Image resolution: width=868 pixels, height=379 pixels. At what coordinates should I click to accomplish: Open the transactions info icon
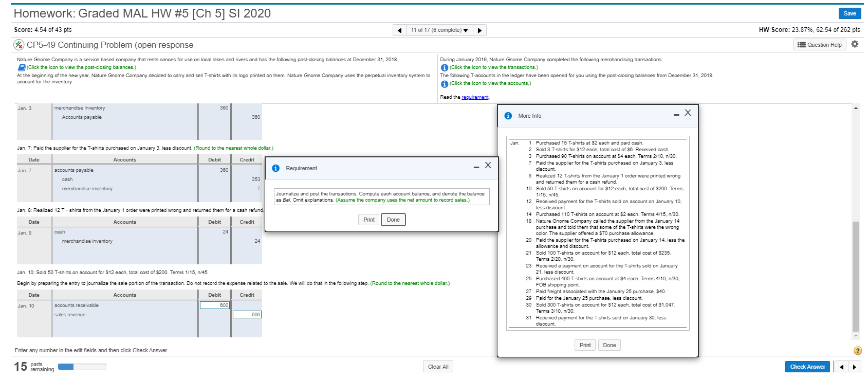tap(445, 67)
